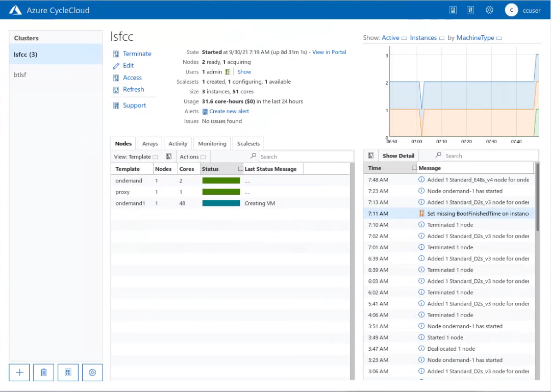551x392 pixels.
Task: Click the events Search field
Action: (x=491, y=155)
